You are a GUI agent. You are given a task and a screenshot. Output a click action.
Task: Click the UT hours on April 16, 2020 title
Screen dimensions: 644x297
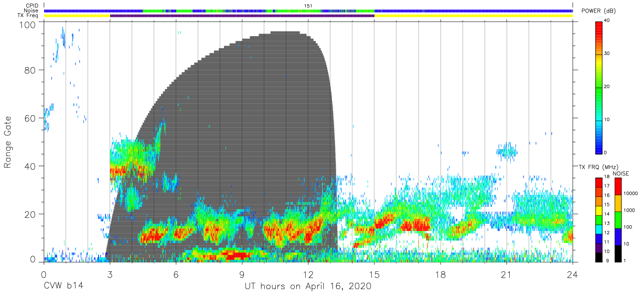click(308, 287)
